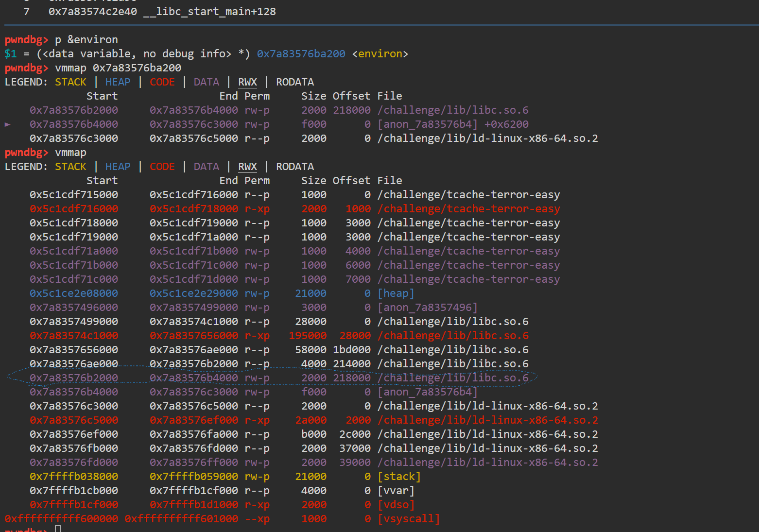Click the [vvar] label
759x532 pixels.
pyautogui.click(x=396, y=490)
